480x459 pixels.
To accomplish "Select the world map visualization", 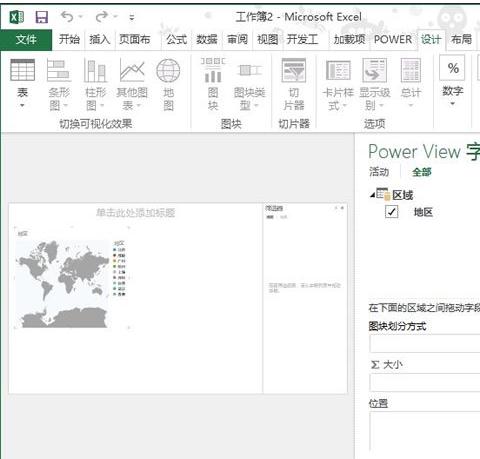I will coord(62,284).
